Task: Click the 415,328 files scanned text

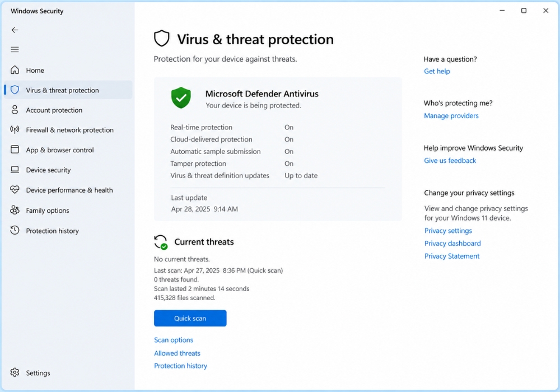Action: coord(185,298)
